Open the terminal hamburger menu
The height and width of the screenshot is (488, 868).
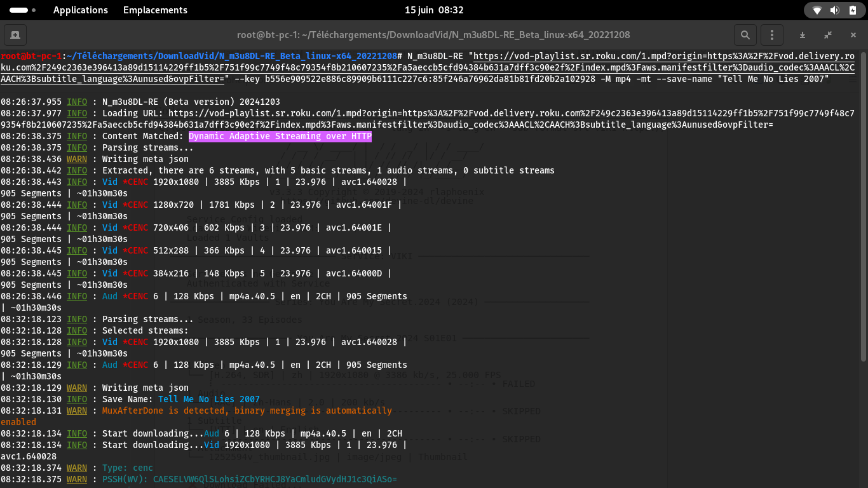772,35
